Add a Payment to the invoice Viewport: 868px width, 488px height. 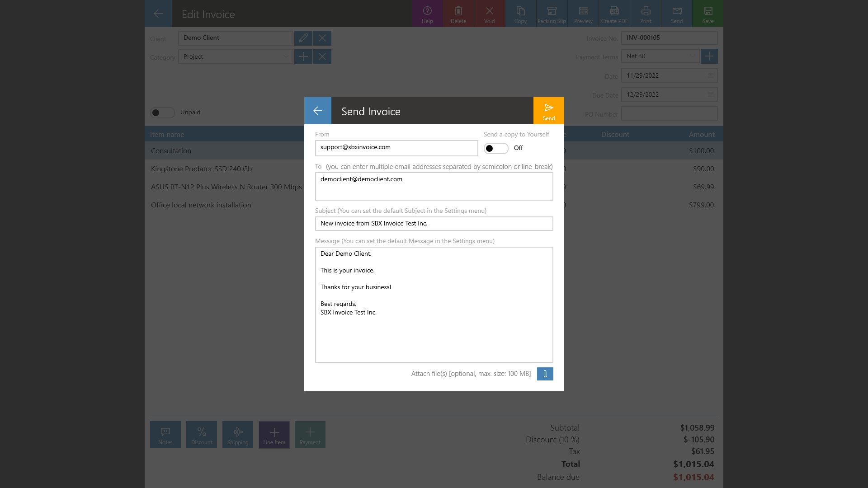310,435
